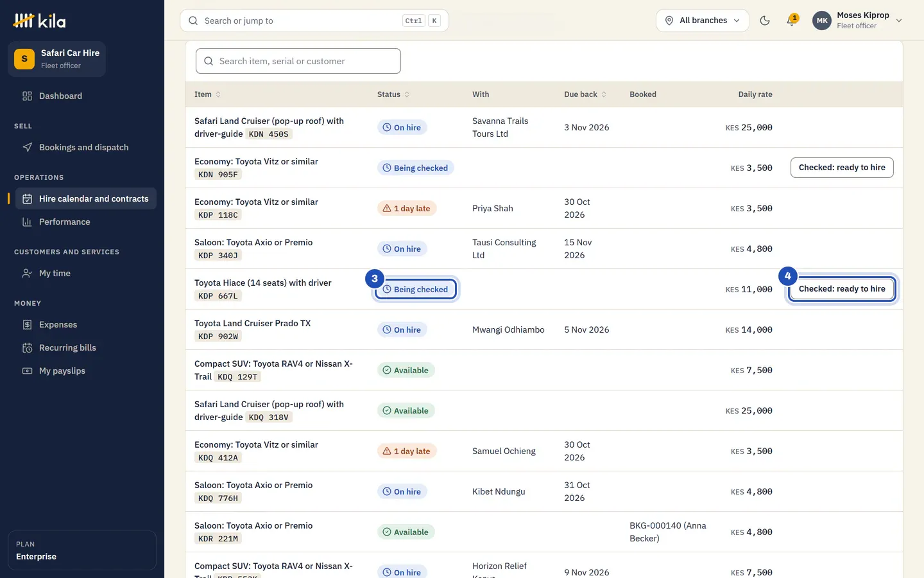Sort table by Status column
Image resolution: width=924 pixels, height=578 pixels.
[393, 94]
